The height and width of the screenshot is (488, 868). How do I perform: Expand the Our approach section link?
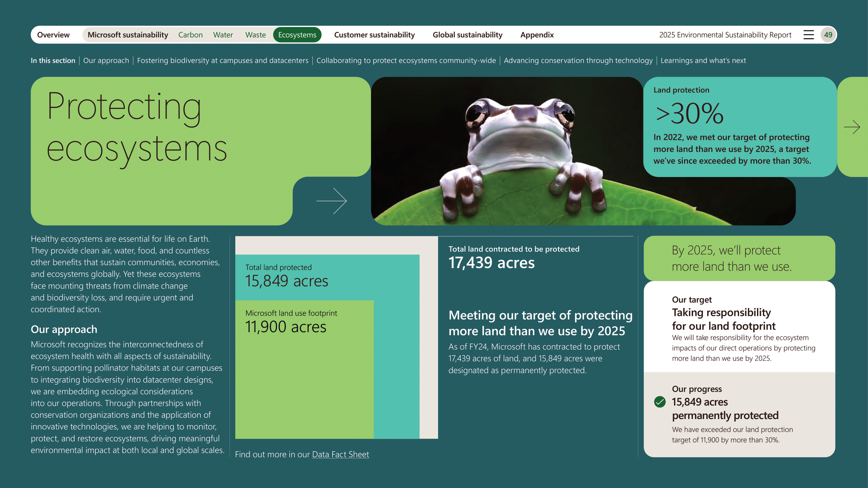(x=106, y=61)
